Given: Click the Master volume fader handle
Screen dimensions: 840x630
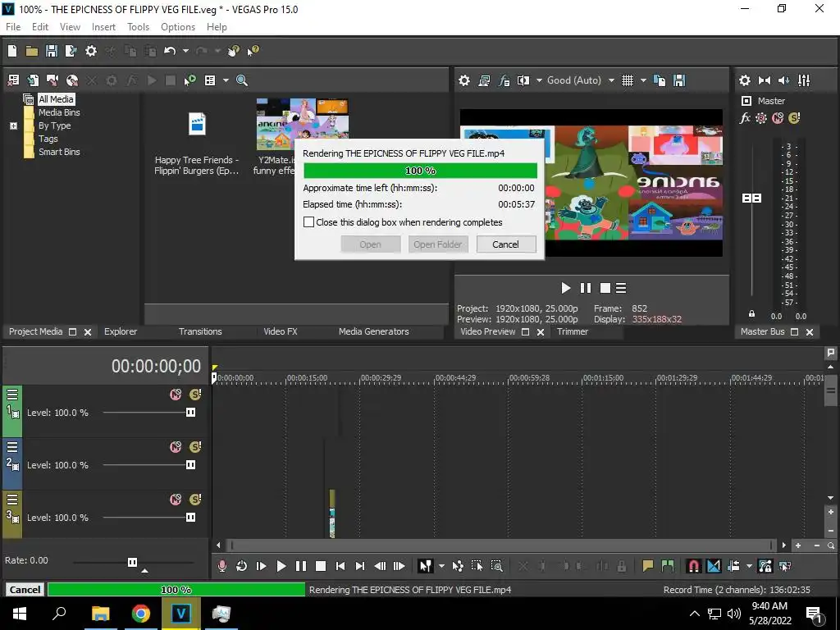Looking at the screenshot, I should point(751,199).
